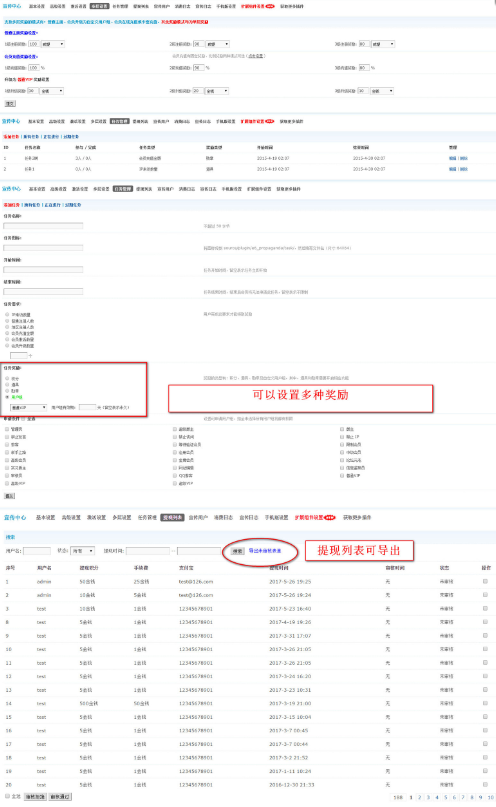This screenshot has height=807, width=496.
Task: Tick the QQ checkbox in middle user-group column
Action: 175,476
